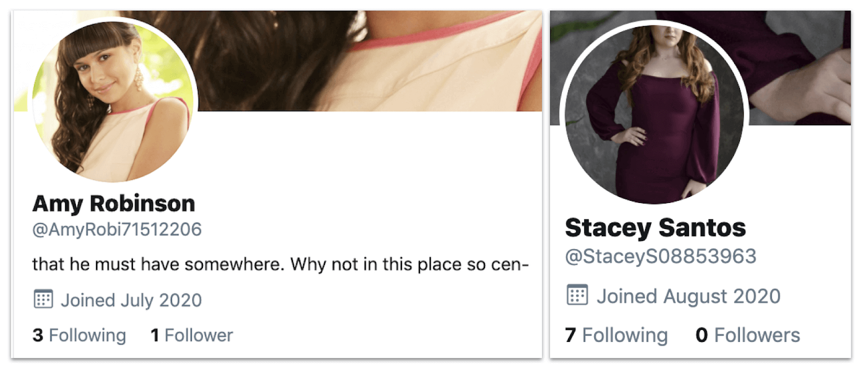Click the Joined July 2020 text
Image resolution: width=868 pixels, height=375 pixels.
pyautogui.click(x=131, y=300)
